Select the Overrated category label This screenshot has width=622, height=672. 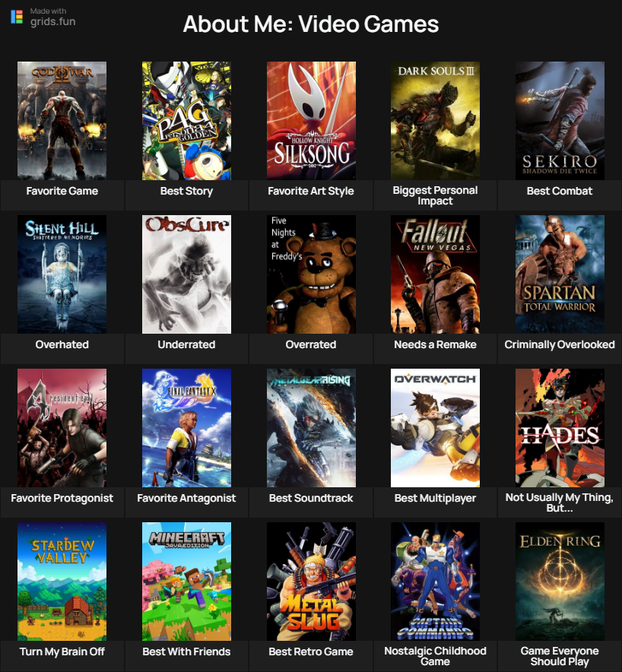point(311,344)
